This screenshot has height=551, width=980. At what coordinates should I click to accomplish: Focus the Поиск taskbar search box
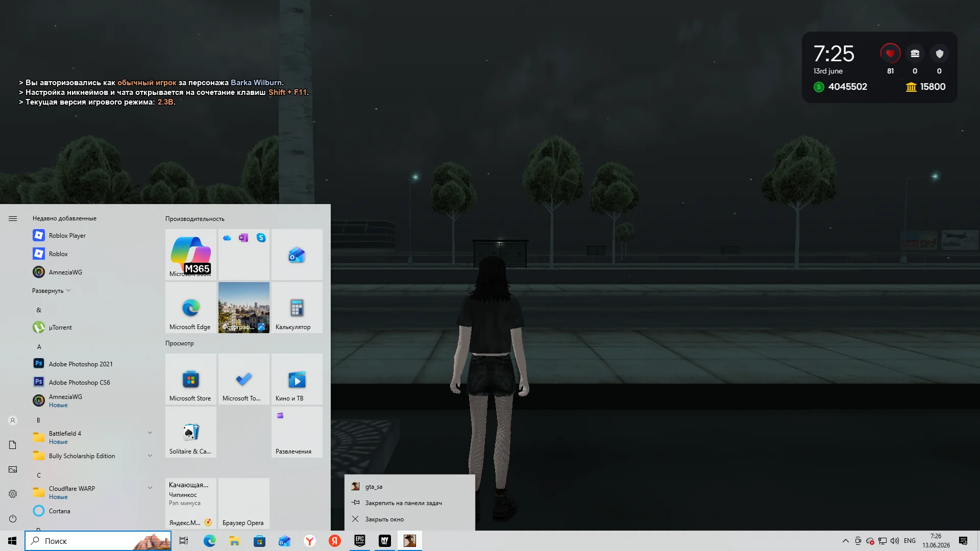(98, 541)
